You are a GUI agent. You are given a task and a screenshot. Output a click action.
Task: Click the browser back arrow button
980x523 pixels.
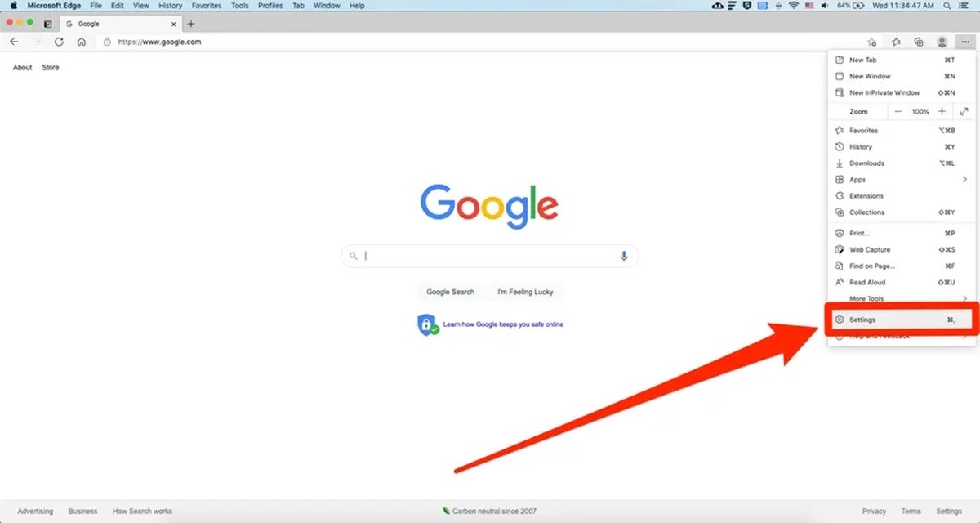coord(14,42)
